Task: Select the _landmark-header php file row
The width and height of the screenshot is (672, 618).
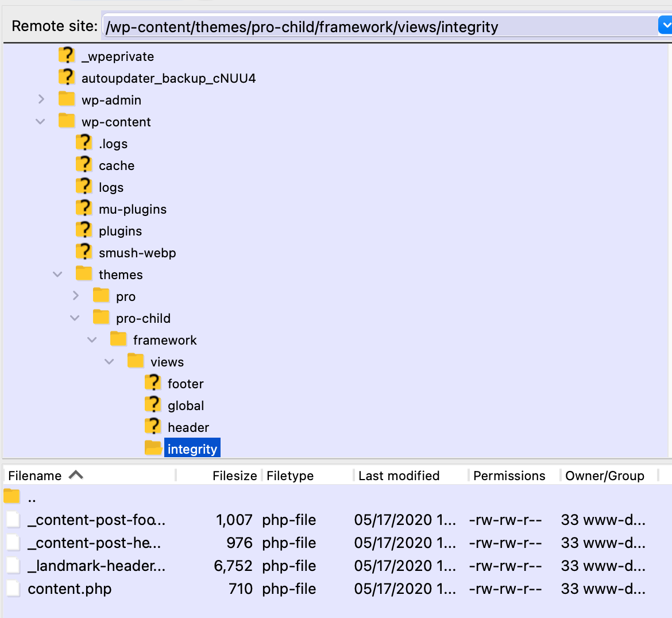Action: [x=96, y=566]
